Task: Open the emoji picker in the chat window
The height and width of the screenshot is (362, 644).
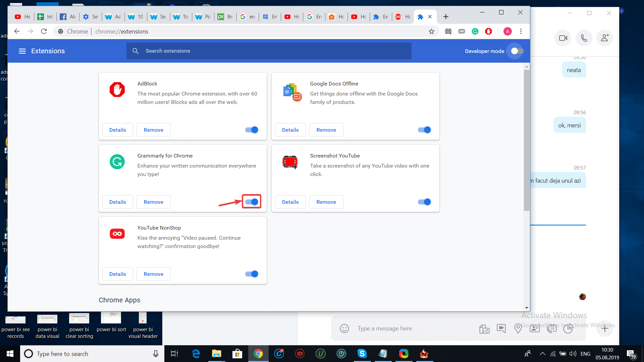Action: pos(344,328)
